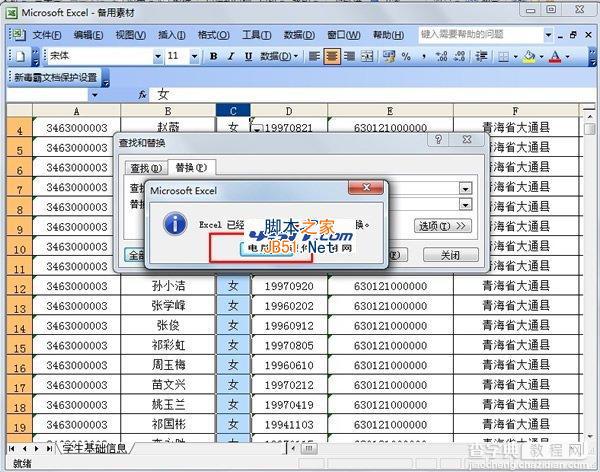
Task: Go to the next sheet tab arrow
Action: 37,448
